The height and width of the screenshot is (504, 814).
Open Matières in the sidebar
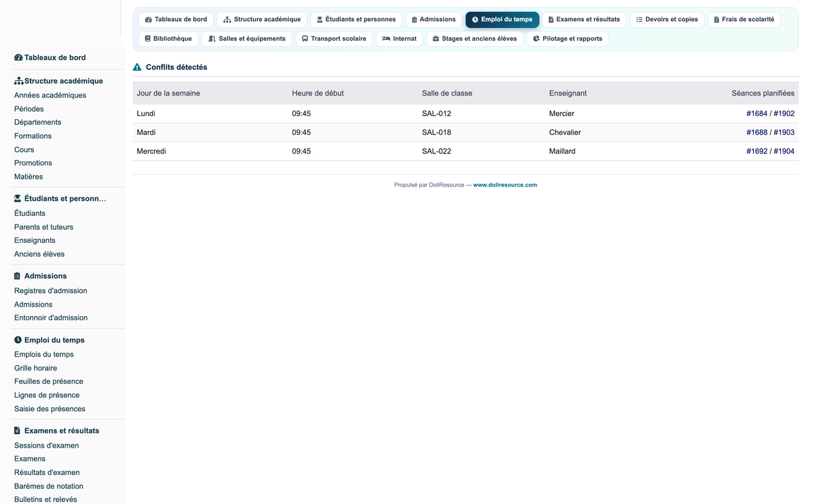28,176
